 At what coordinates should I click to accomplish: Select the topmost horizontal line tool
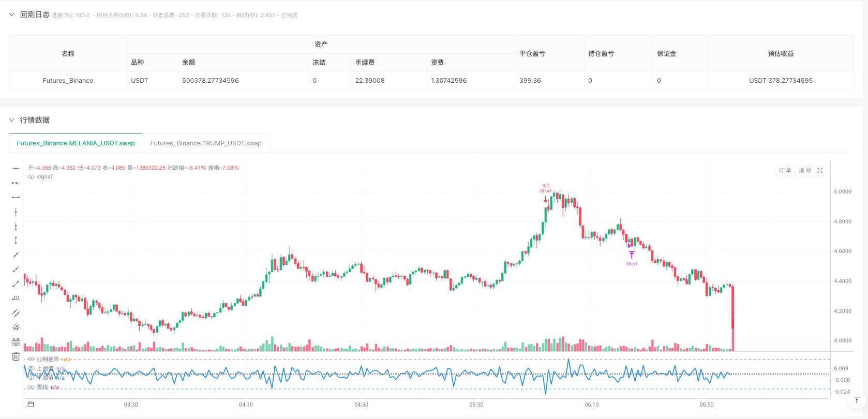pos(16,168)
